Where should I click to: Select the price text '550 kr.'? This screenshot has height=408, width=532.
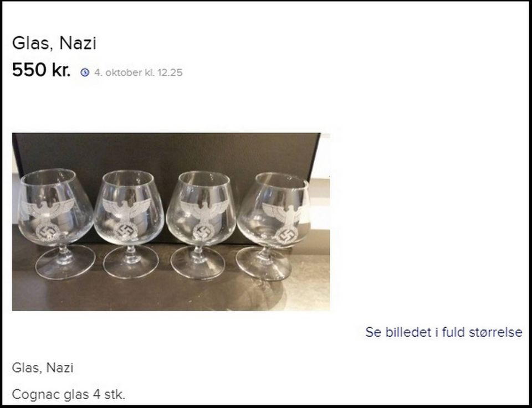(x=41, y=71)
